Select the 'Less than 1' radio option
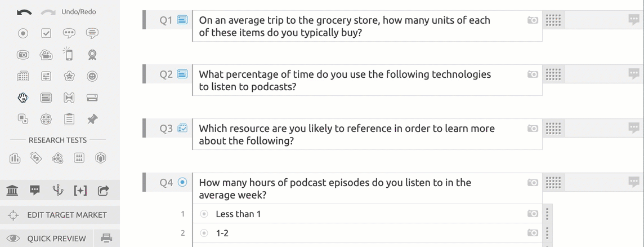644x247 pixels. coord(204,214)
